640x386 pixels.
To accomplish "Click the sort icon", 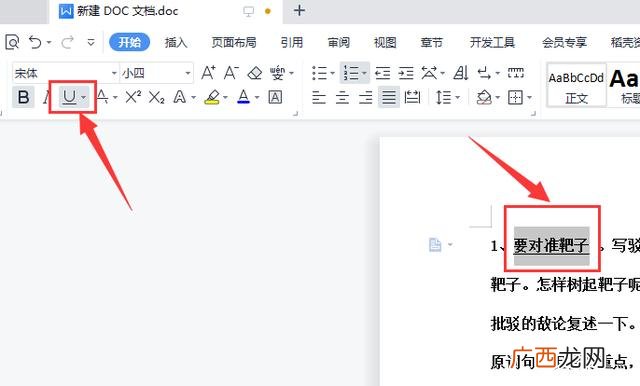I will 461,73.
